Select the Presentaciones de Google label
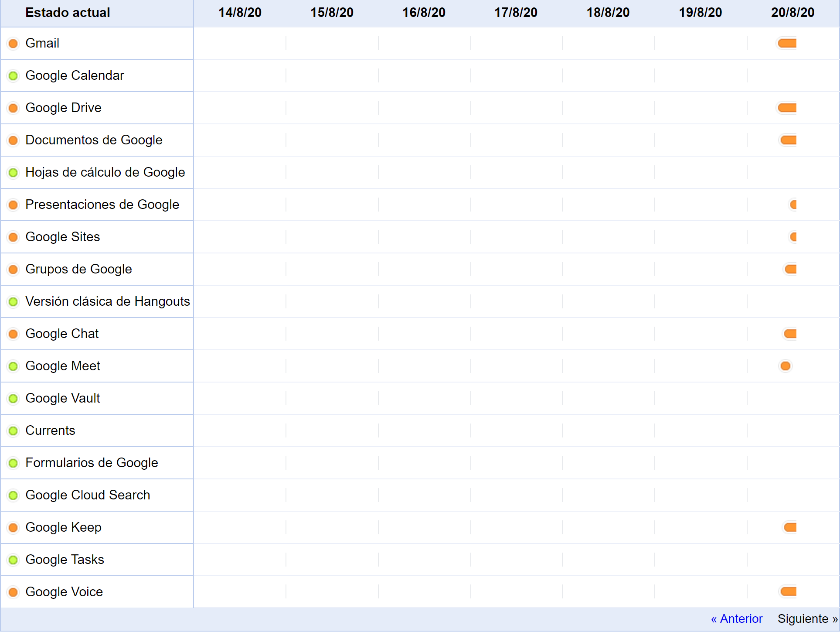Viewport: 840px width, 632px height. [x=102, y=205]
